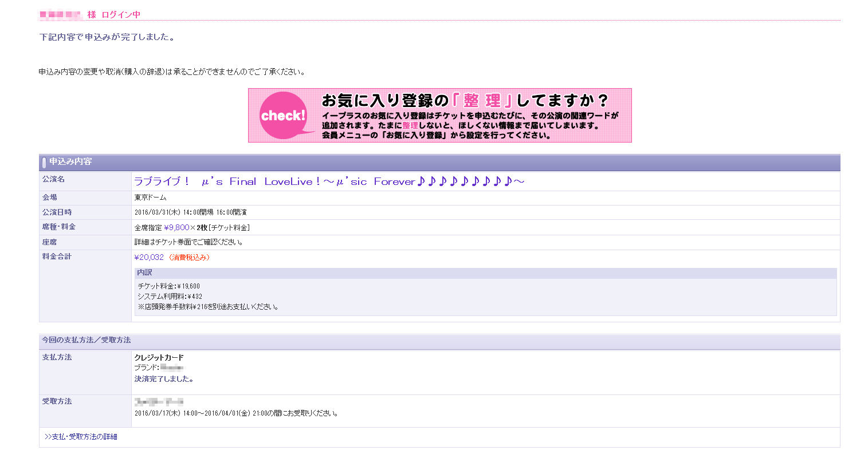The height and width of the screenshot is (458, 868).
Task: Click the 下記内容で申込みが完了しました message
Action: [x=107, y=37]
